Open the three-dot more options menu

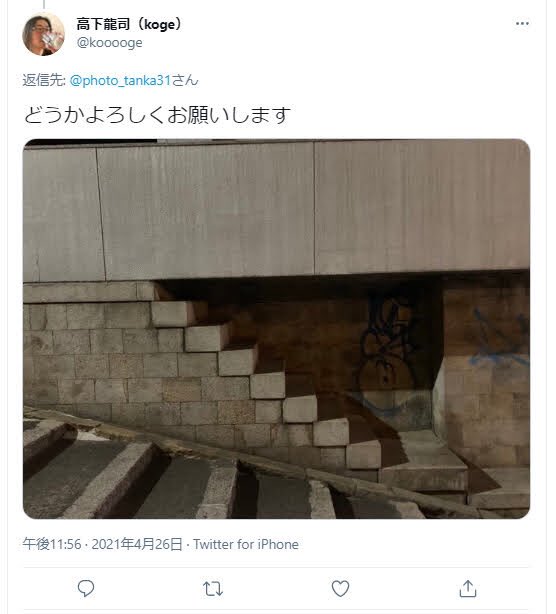(522, 24)
